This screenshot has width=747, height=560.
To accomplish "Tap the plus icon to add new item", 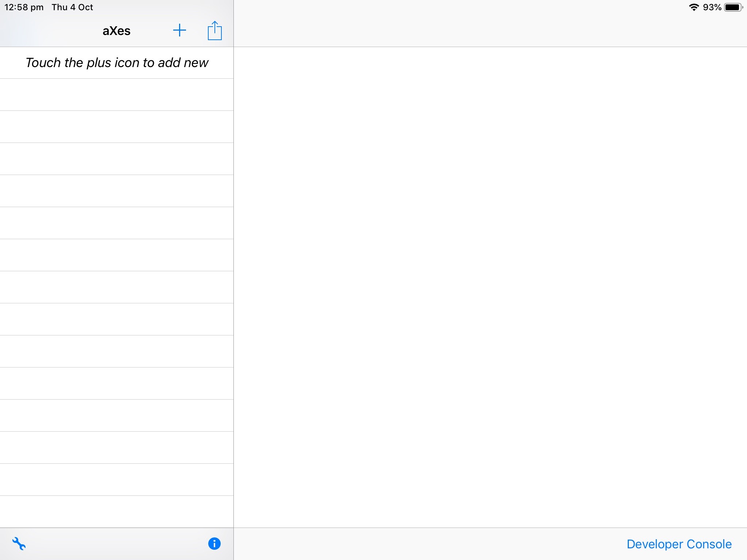I will tap(180, 31).
